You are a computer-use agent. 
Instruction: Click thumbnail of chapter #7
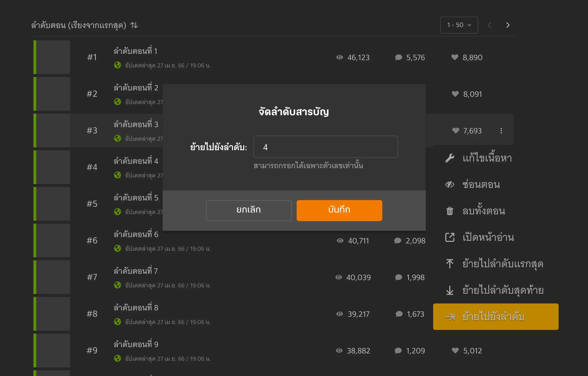point(52,277)
